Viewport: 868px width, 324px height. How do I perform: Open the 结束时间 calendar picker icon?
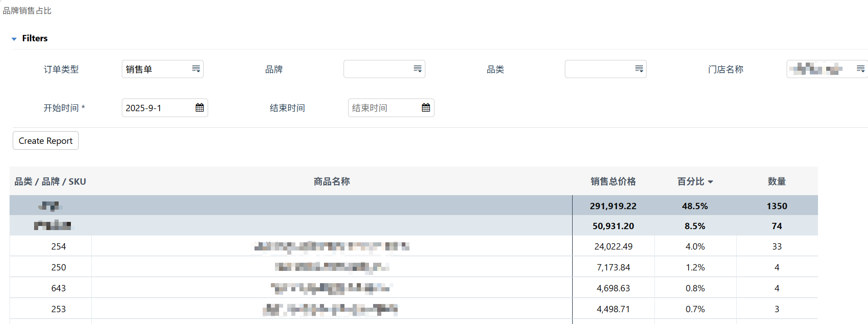coord(426,108)
